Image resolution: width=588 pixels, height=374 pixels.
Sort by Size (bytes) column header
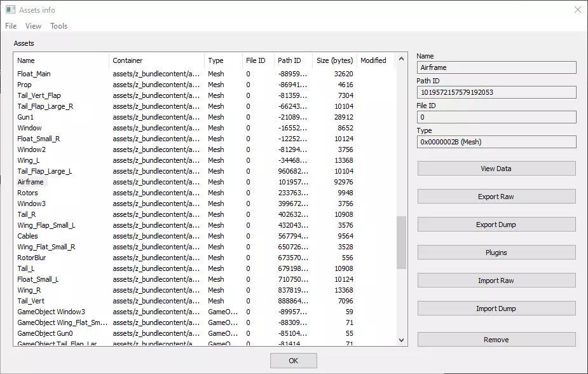[334, 60]
